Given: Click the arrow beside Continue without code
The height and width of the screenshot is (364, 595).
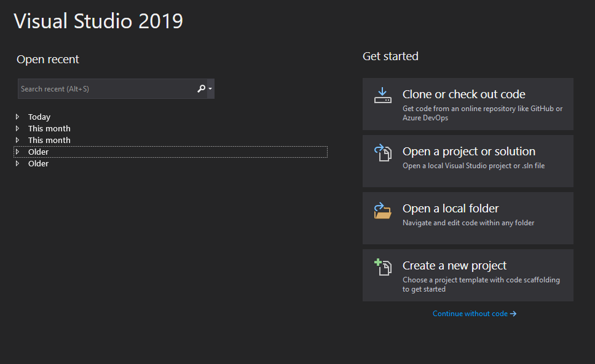Looking at the screenshot, I should (x=513, y=314).
